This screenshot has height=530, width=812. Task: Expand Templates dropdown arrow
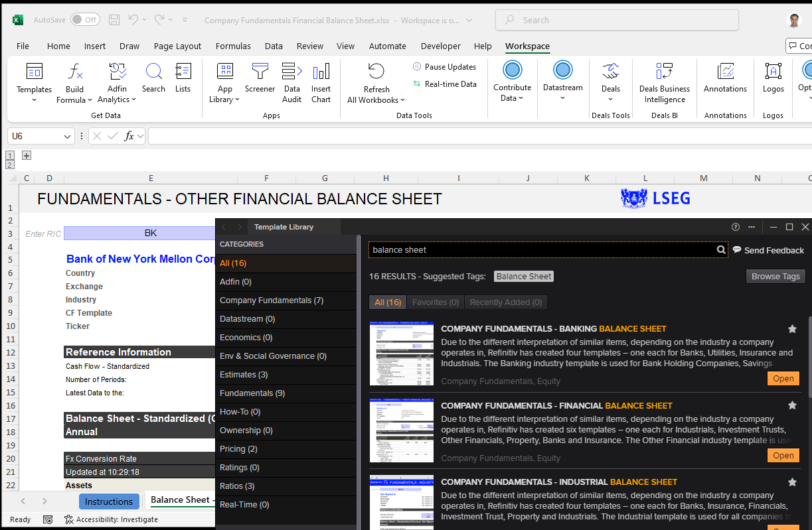[35, 100]
